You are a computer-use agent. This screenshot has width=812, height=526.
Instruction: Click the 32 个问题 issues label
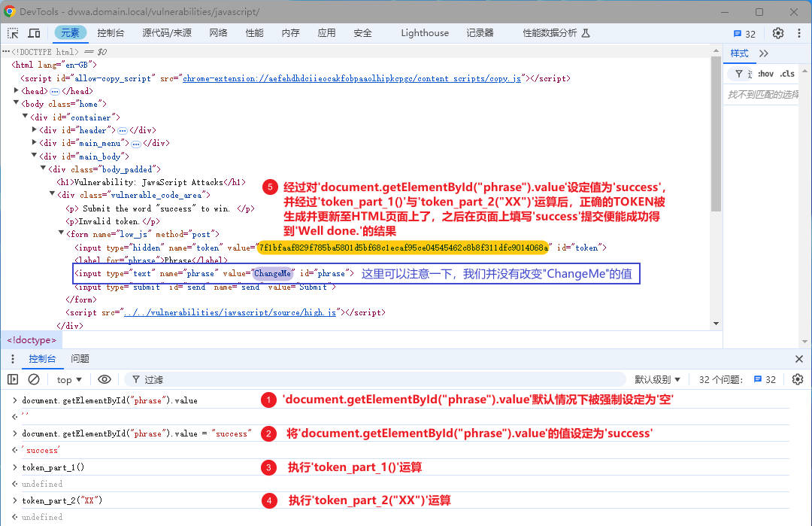(x=721, y=380)
